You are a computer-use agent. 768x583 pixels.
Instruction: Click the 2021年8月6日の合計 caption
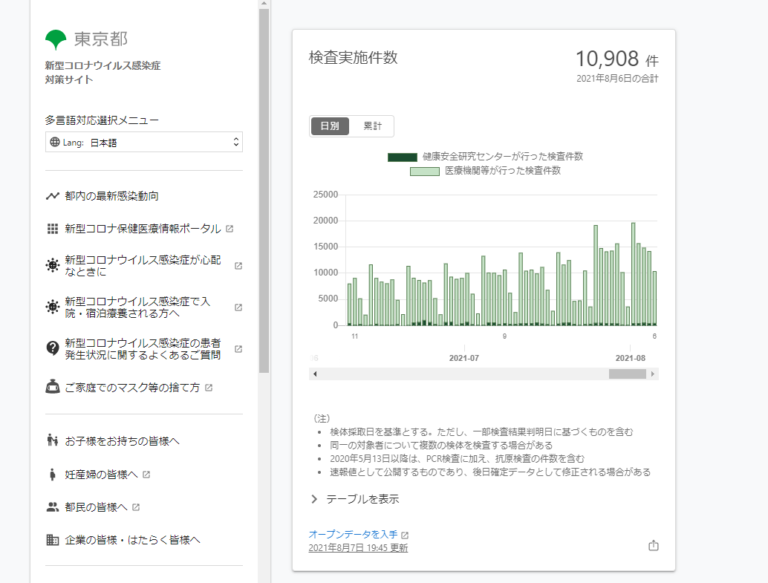tap(617, 79)
